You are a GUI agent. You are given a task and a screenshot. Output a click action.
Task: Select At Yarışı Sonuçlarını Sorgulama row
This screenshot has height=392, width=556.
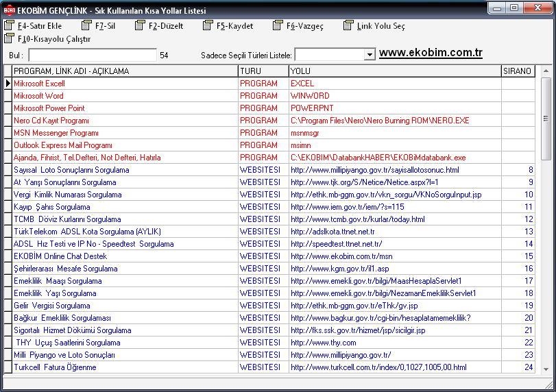pos(269,182)
